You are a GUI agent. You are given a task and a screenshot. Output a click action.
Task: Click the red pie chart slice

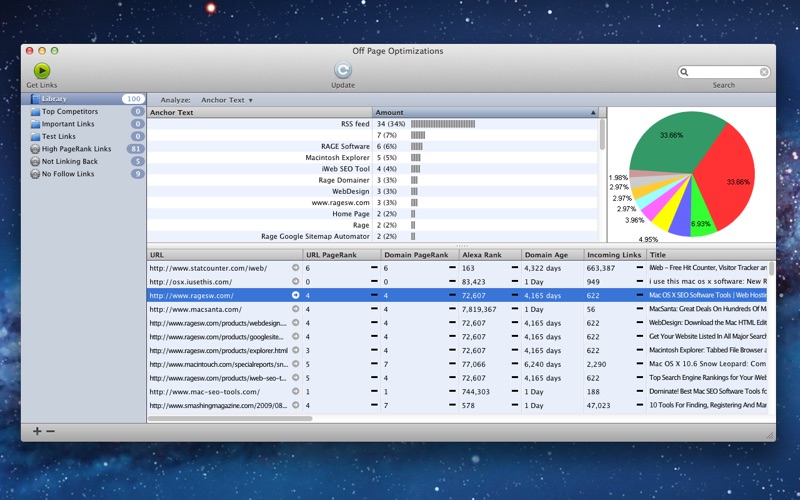point(727,176)
